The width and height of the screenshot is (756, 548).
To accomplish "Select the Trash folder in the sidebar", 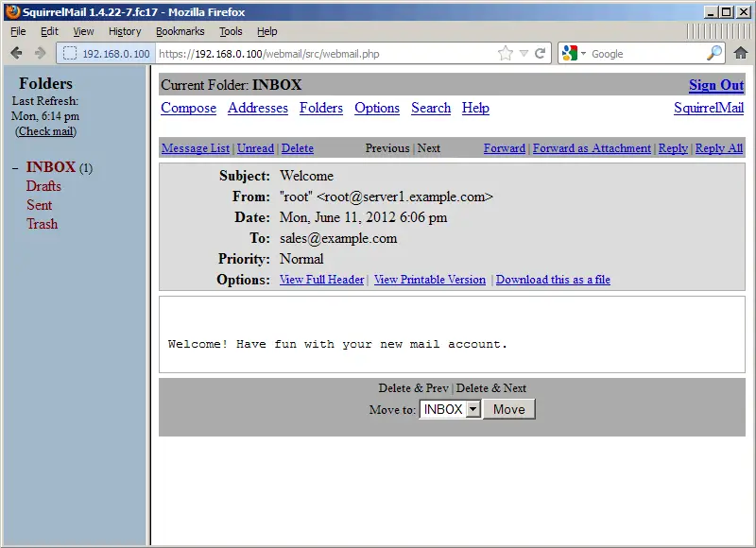I will tap(42, 224).
